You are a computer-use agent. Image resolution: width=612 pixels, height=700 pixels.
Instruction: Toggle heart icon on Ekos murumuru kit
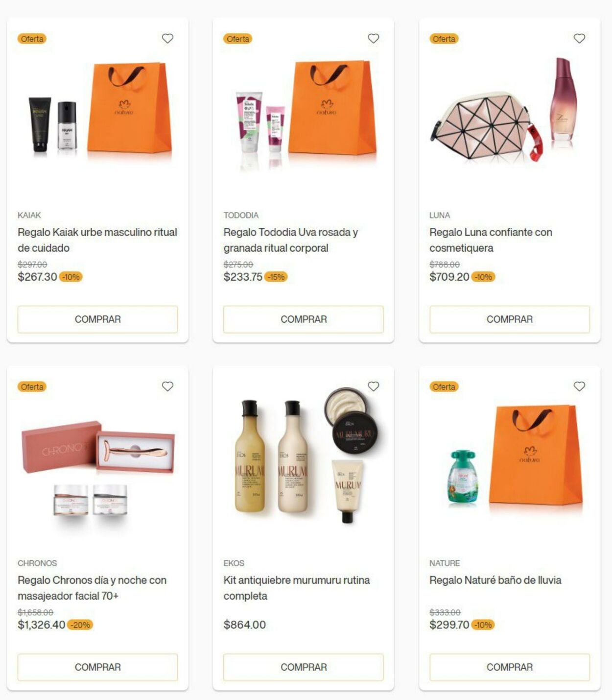tap(373, 386)
